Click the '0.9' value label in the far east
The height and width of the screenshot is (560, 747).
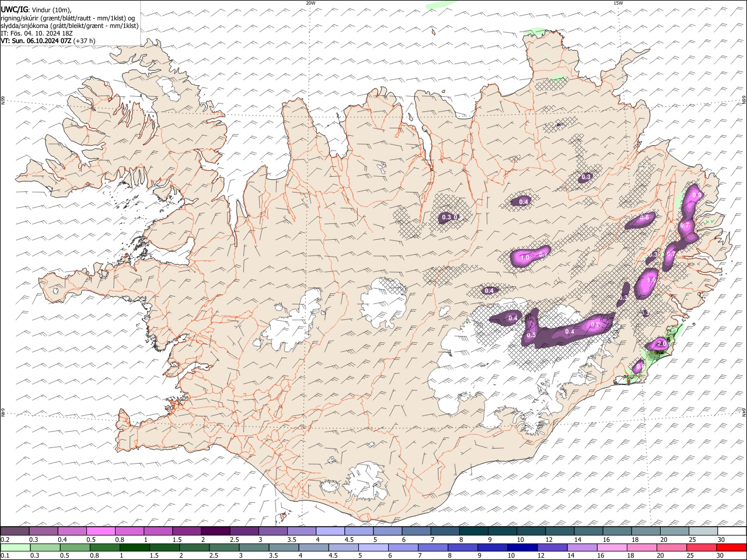696,195
